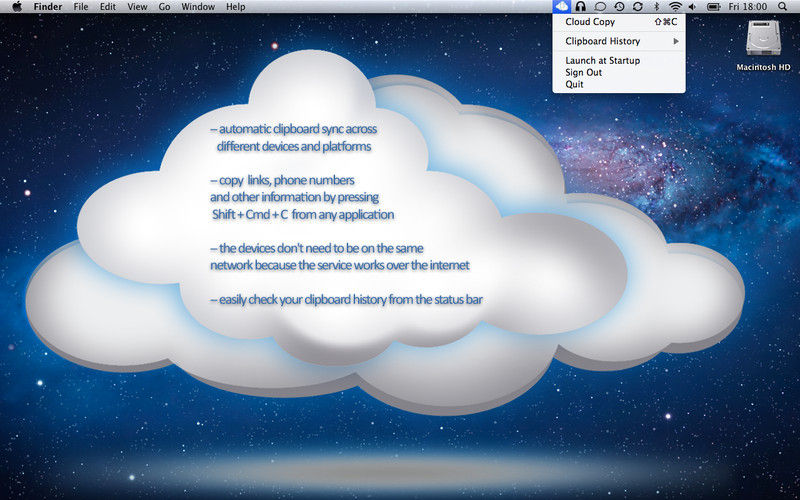Image resolution: width=800 pixels, height=500 pixels.
Task: Toggle Launch at Startup option
Action: 603,61
